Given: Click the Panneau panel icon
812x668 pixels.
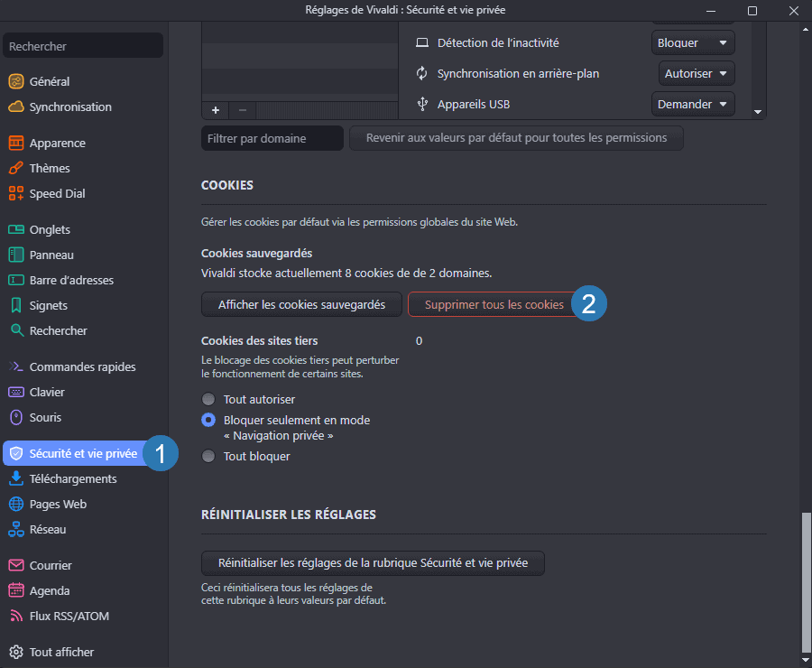Looking at the screenshot, I should tap(16, 255).
